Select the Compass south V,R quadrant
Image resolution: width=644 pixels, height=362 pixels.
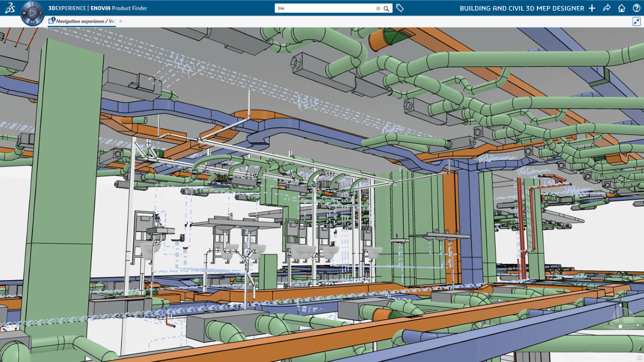tap(32, 21)
